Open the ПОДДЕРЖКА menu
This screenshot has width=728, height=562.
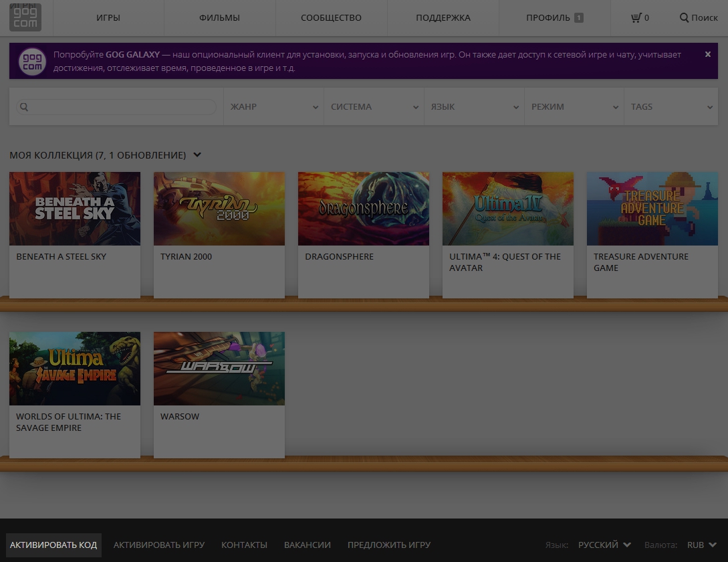[443, 17]
